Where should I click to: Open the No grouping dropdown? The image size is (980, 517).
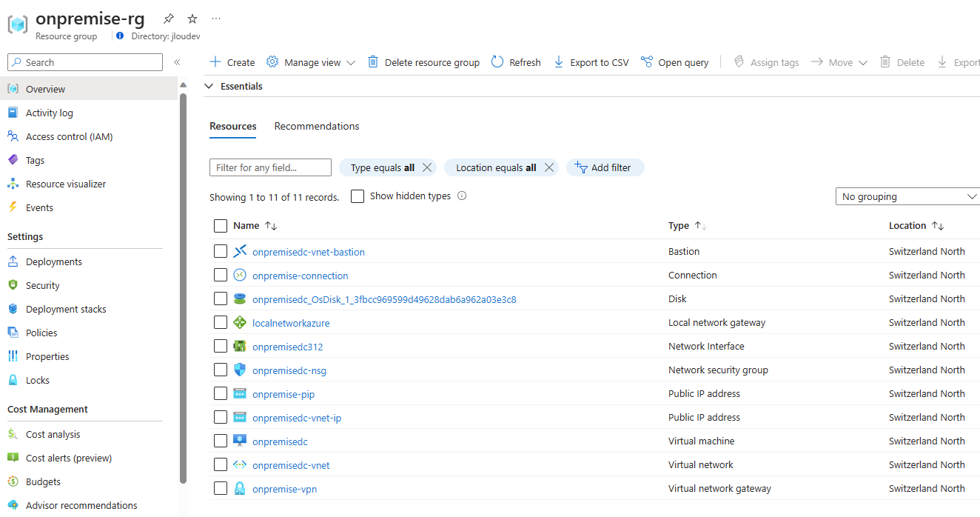coord(909,197)
